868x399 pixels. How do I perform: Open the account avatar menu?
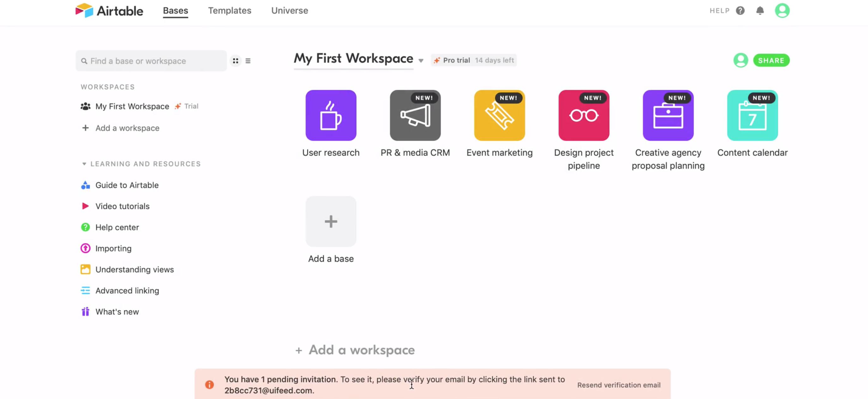[782, 10]
